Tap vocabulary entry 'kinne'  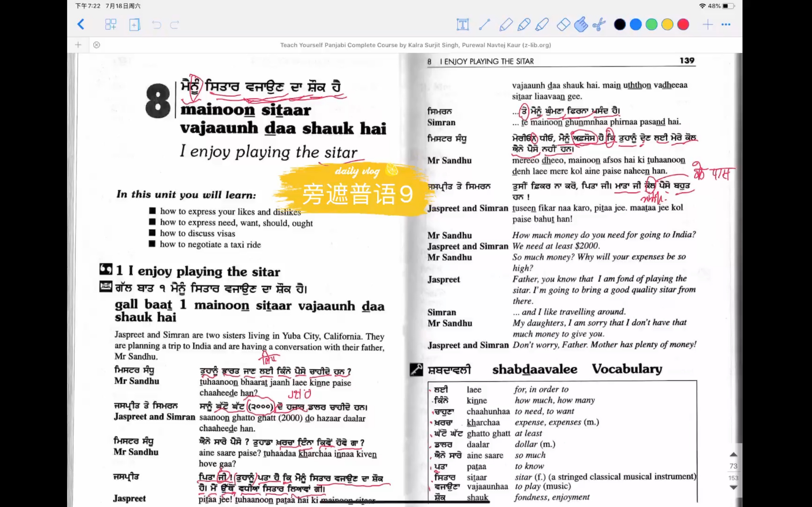(477, 401)
